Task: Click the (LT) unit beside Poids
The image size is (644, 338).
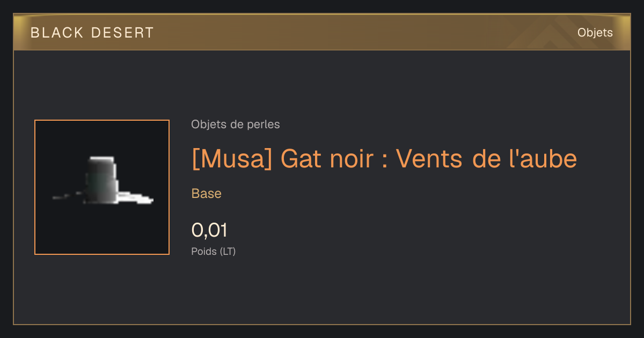Action: [x=228, y=251]
